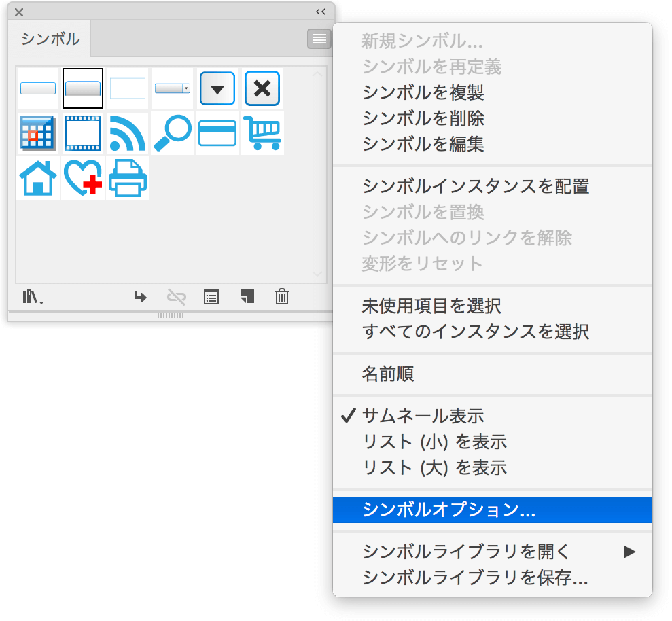The height and width of the screenshot is (621, 672).
Task: Expand シンボルライブラリを開く submenu
Action: pyautogui.click(x=493, y=552)
